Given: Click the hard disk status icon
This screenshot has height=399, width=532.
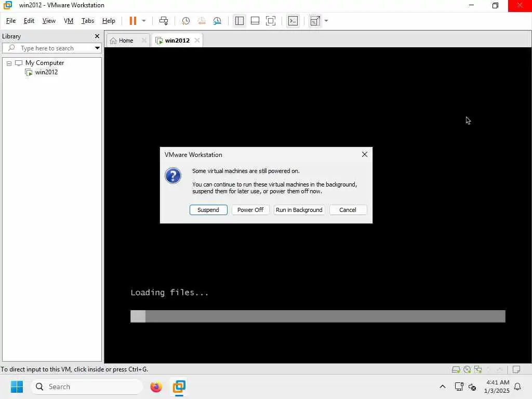Looking at the screenshot, I should coord(456,369).
